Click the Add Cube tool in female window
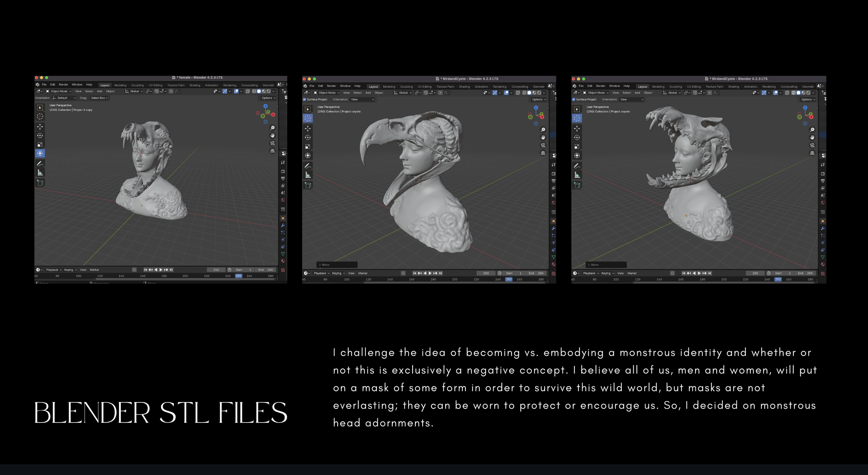The width and height of the screenshot is (868, 475). click(40, 183)
